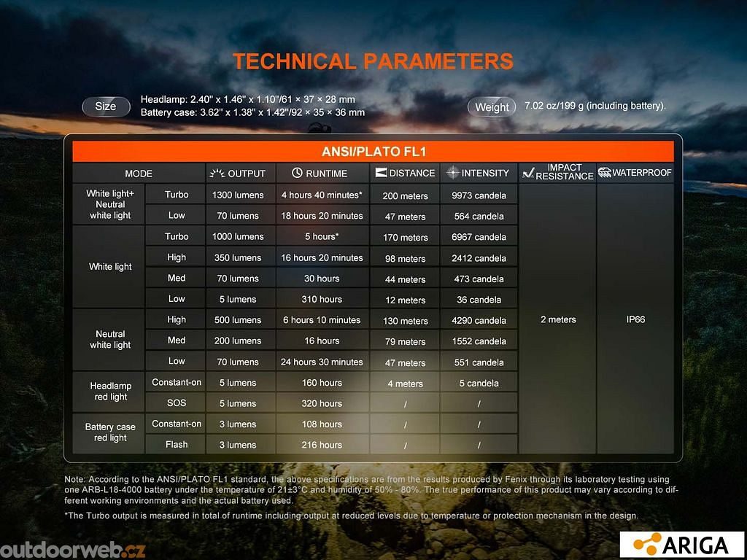Click the 9973 candela intensity value
Viewport: 747px width, 560px height.
point(479,195)
